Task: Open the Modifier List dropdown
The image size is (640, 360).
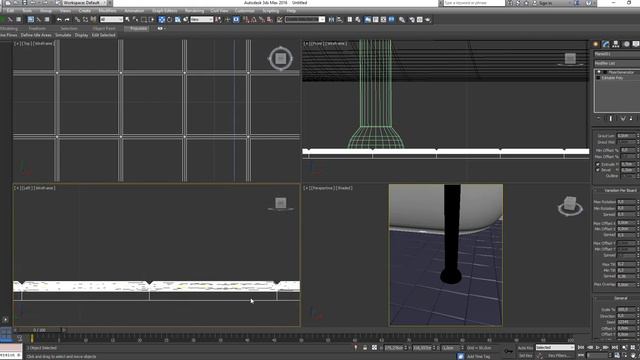Action: pyautogui.click(x=617, y=63)
